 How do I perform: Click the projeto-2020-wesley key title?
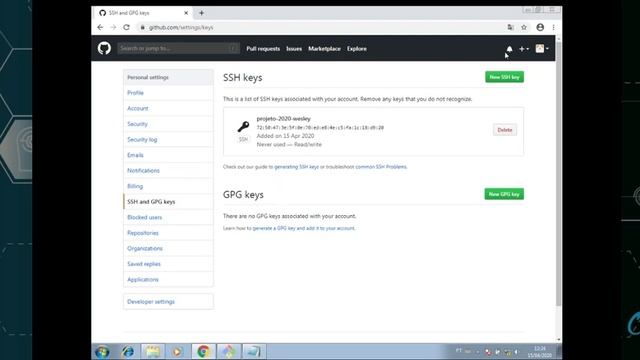(x=283, y=119)
